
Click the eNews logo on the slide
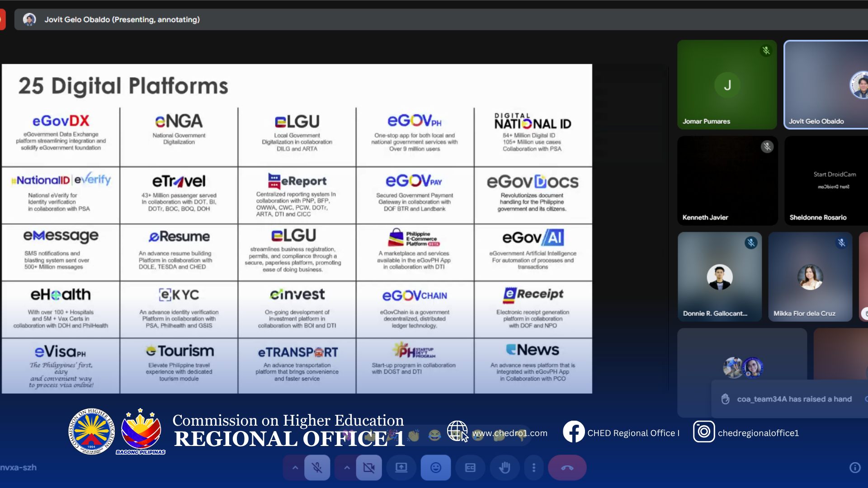point(532,350)
